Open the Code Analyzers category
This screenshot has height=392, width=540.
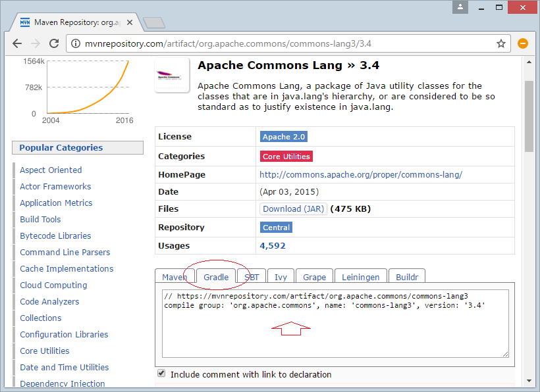[49, 302]
